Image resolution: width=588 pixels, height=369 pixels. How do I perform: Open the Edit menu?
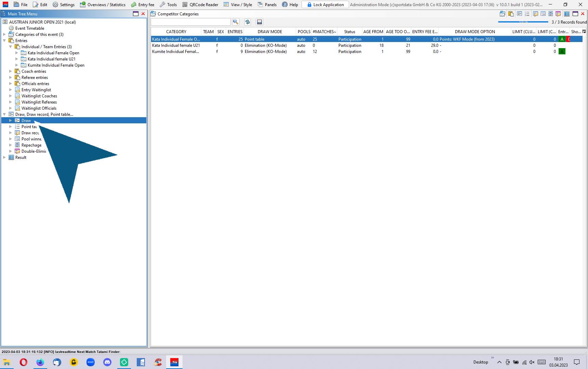[x=40, y=4]
